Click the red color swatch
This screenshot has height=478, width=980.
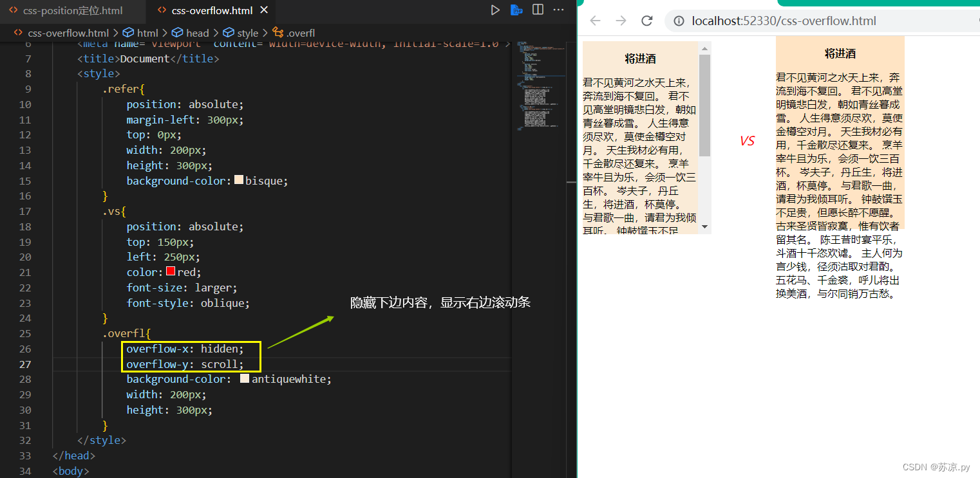pyautogui.click(x=171, y=271)
